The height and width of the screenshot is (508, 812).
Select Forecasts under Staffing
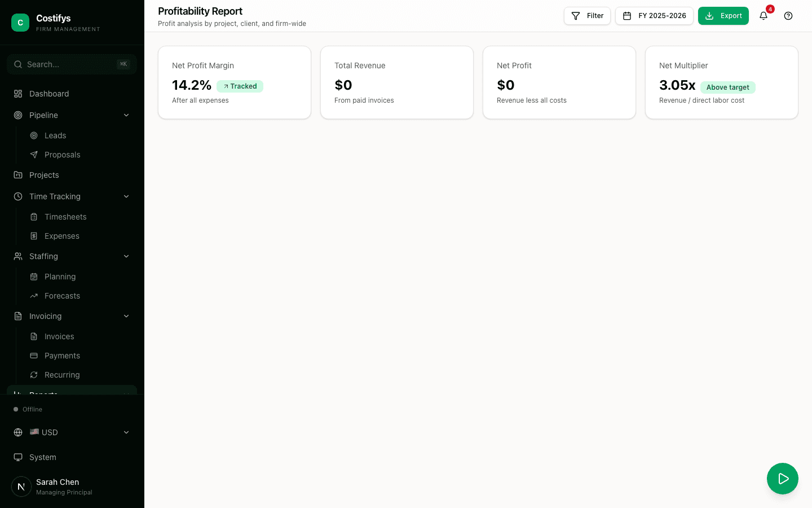(x=62, y=296)
